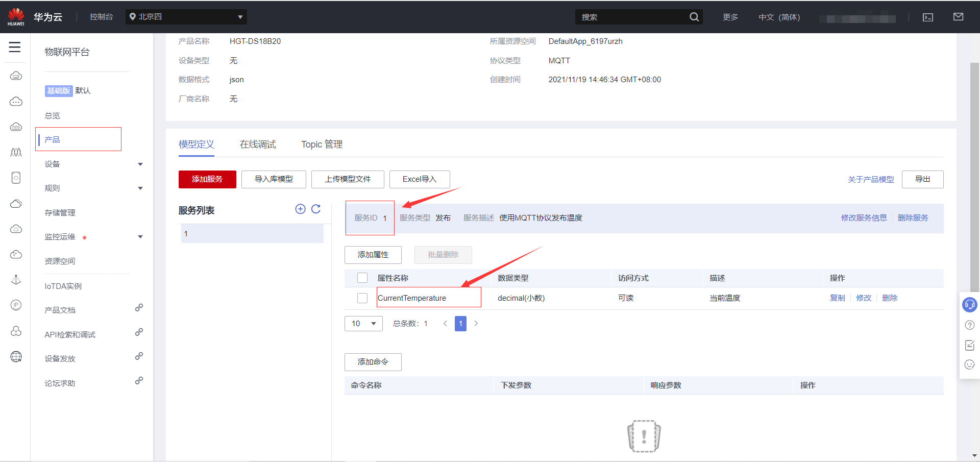Click the plain cloud sidebar icon
980x462 pixels.
16,204
